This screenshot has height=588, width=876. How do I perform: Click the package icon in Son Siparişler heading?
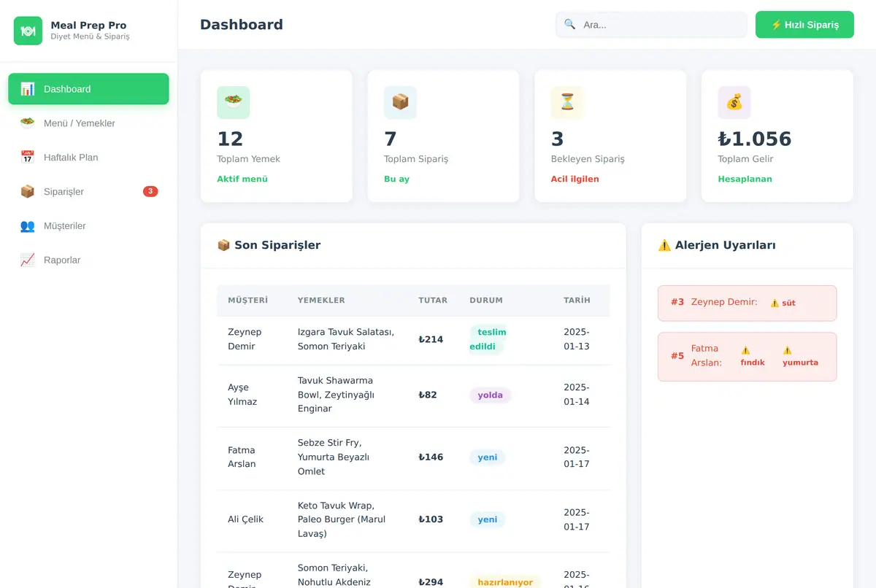(224, 246)
